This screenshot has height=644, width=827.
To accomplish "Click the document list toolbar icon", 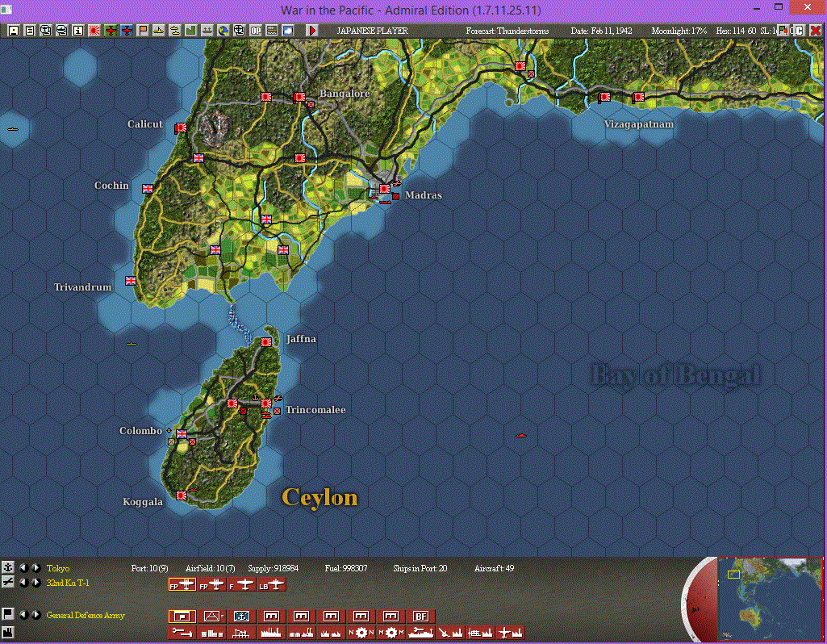I will [30, 31].
